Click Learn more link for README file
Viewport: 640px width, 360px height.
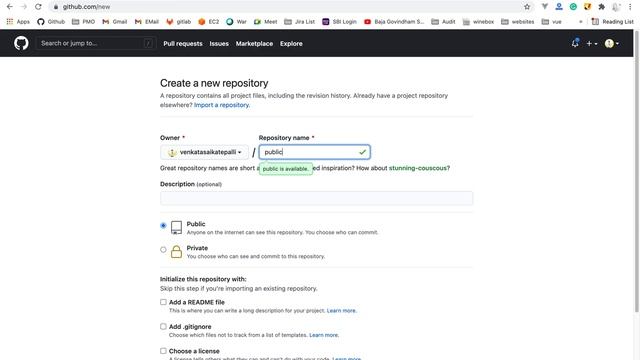(341, 311)
